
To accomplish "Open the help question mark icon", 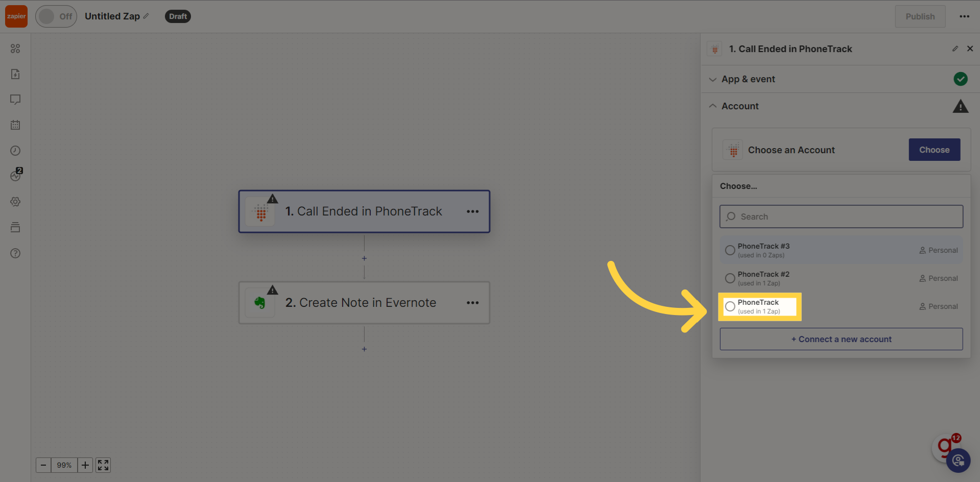I will tap(15, 253).
